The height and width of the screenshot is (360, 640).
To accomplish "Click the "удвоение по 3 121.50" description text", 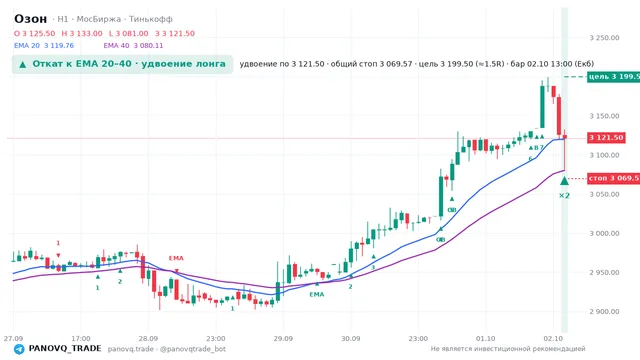I will point(282,64).
